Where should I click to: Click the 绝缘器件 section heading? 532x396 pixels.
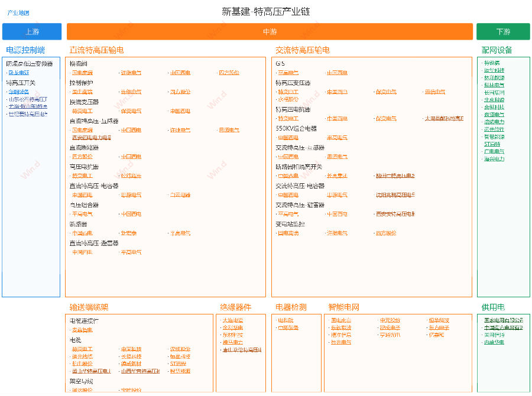[x=235, y=307]
